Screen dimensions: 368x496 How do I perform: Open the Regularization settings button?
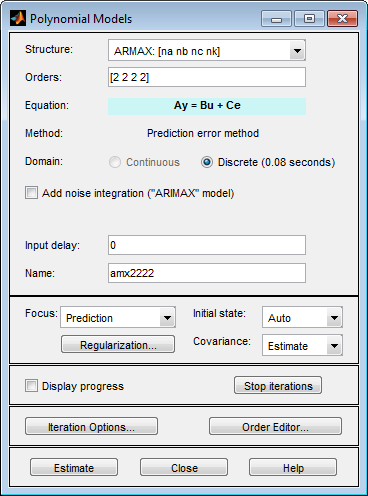pyautogui.click(x=118, y=344)
